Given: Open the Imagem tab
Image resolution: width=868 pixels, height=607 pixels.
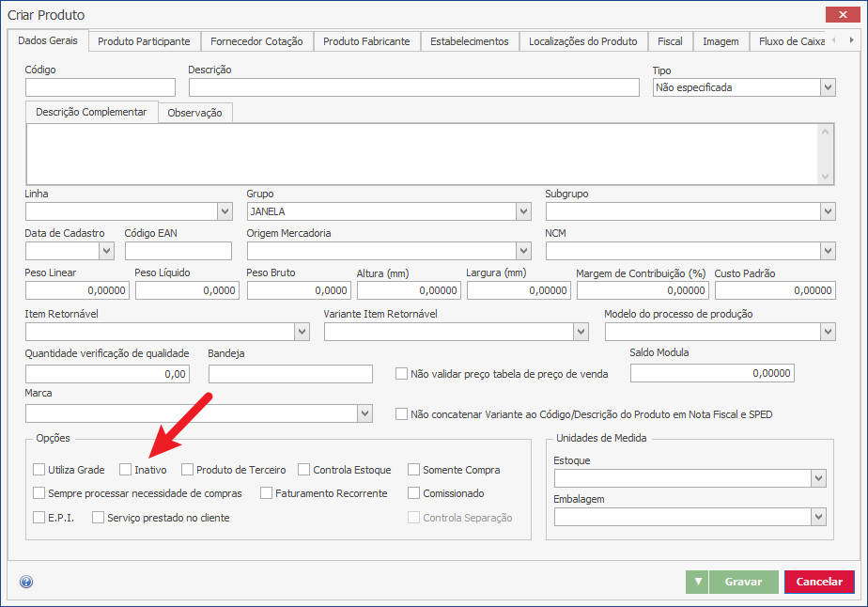Looking at the screenshot, I should pyautogui.click(x=721, y=41).
